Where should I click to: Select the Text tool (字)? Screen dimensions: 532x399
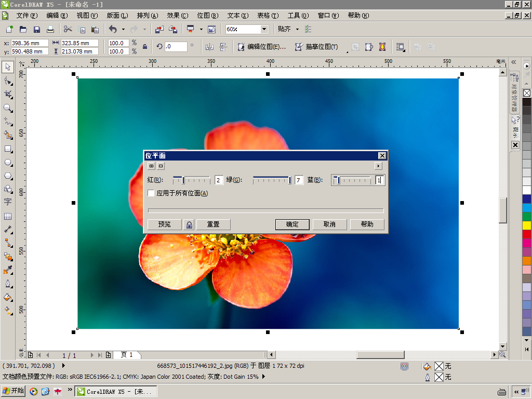[8, 202]
